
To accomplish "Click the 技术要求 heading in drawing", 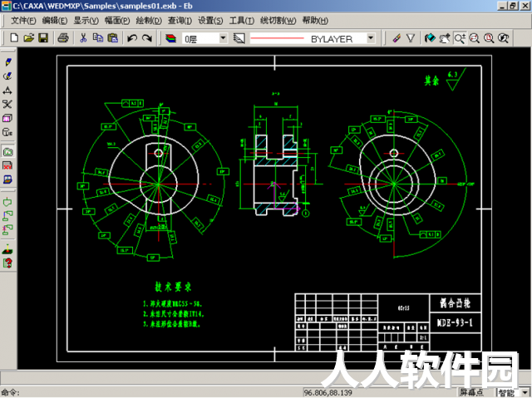I will [173, 287].
